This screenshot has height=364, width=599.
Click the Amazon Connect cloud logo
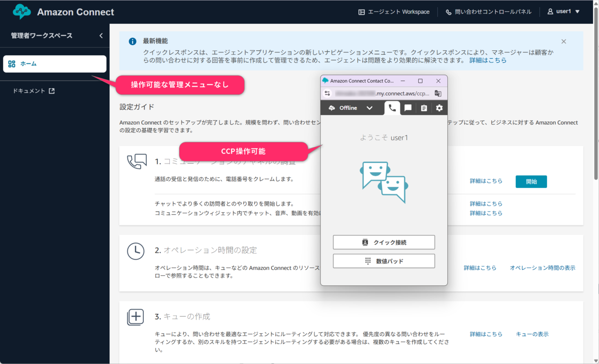click(22, 11)
